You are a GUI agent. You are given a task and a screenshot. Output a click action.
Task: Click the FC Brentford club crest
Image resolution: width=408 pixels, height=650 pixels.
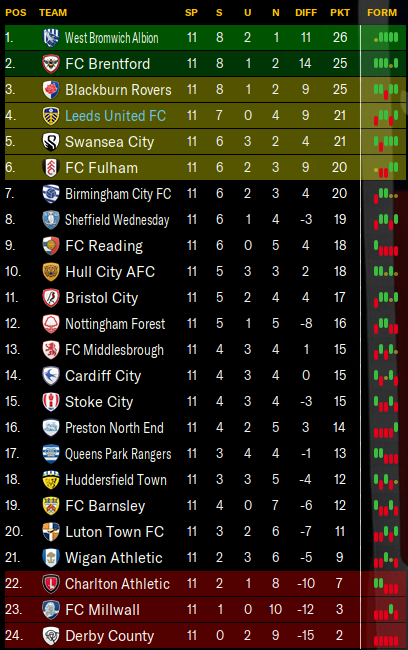pos(51,64)
